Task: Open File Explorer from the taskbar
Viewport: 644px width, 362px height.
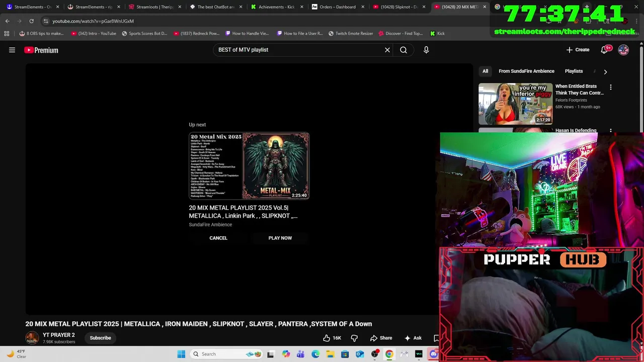Action: point(330,354)
